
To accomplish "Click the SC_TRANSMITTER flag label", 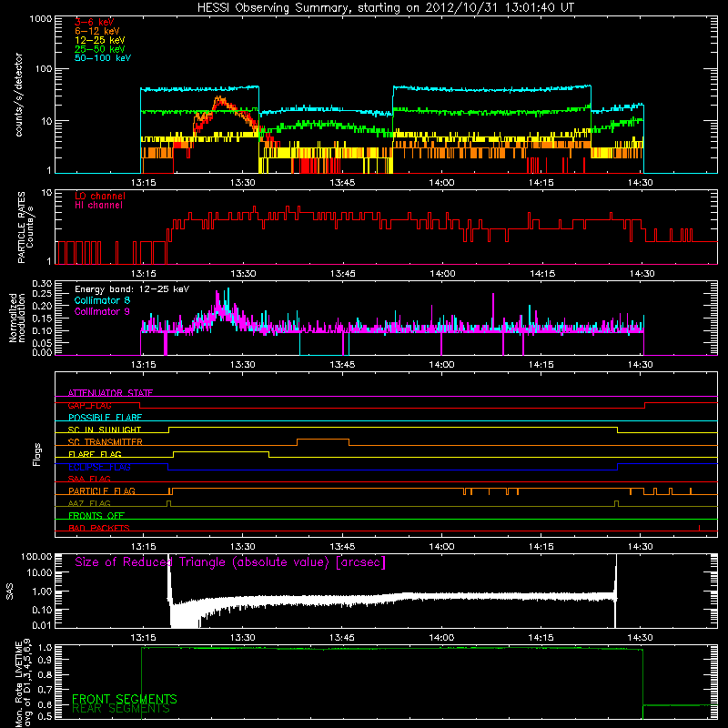I will coord(106,442).
